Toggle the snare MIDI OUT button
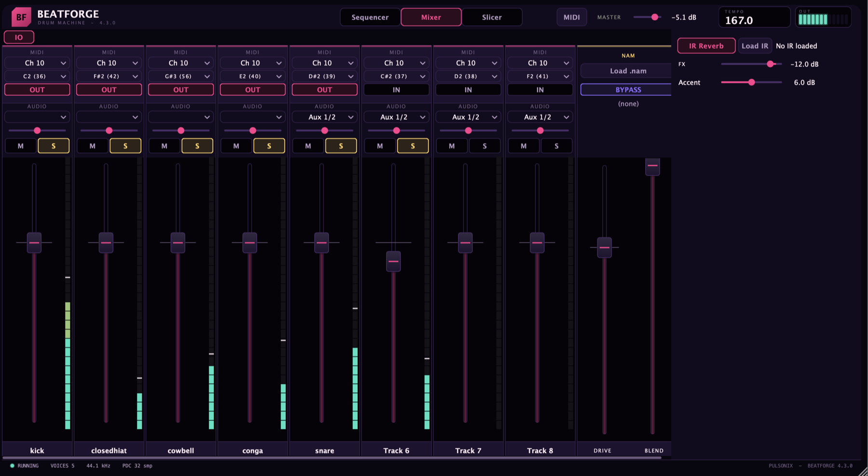868x476 pixels. click(x=325, y=90)
